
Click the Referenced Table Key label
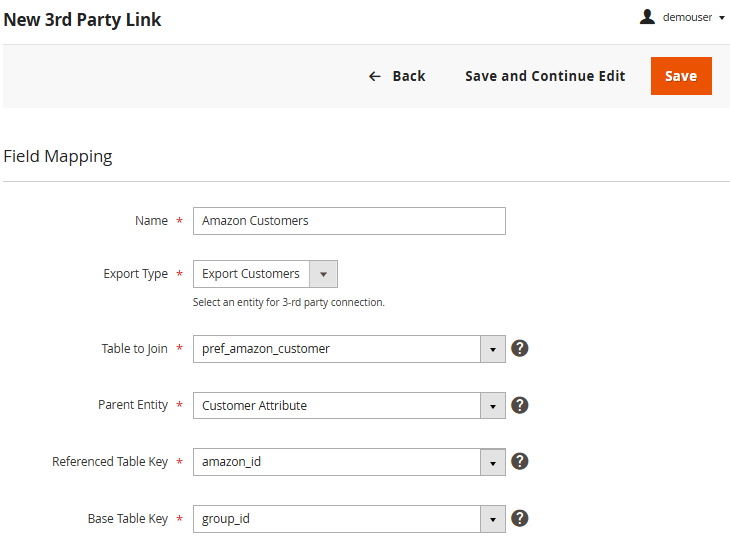(110, 462)
